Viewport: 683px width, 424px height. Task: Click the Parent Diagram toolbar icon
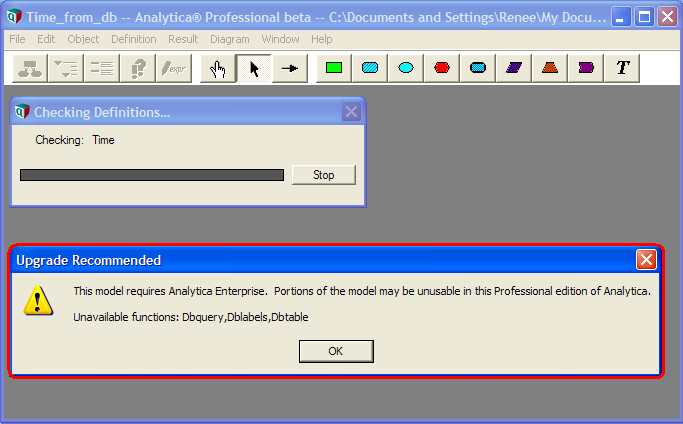click(x=30, y=68)
